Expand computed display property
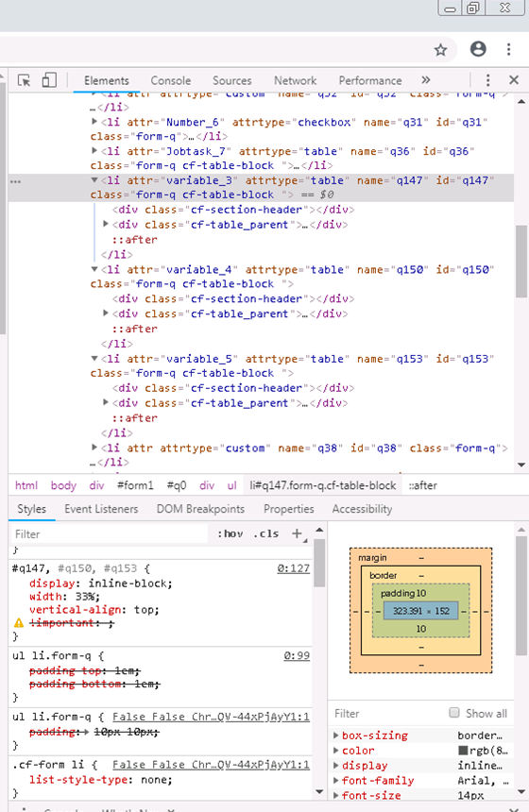 [335, 766]
